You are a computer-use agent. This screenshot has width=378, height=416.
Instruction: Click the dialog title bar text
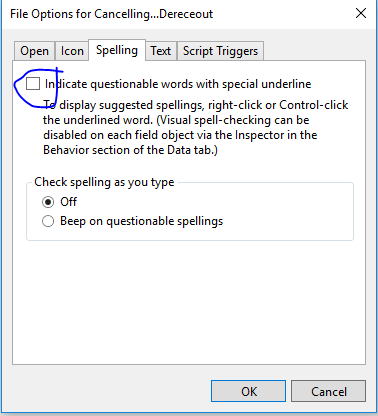pyautogui.click(x=111, y=14)
